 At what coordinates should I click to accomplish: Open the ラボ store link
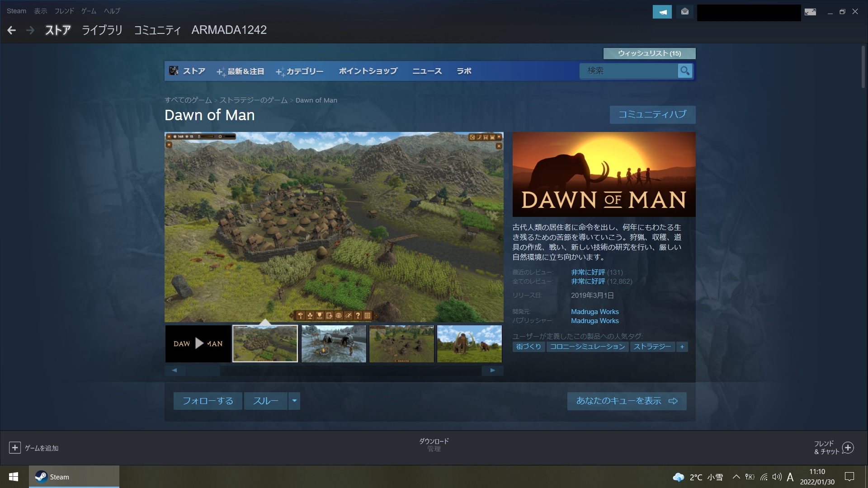(x=464, y=71)
